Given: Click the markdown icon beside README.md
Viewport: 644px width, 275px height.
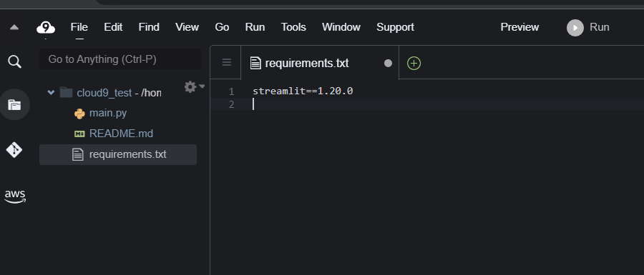Looking at the screenshot, I should click(79, 134).
